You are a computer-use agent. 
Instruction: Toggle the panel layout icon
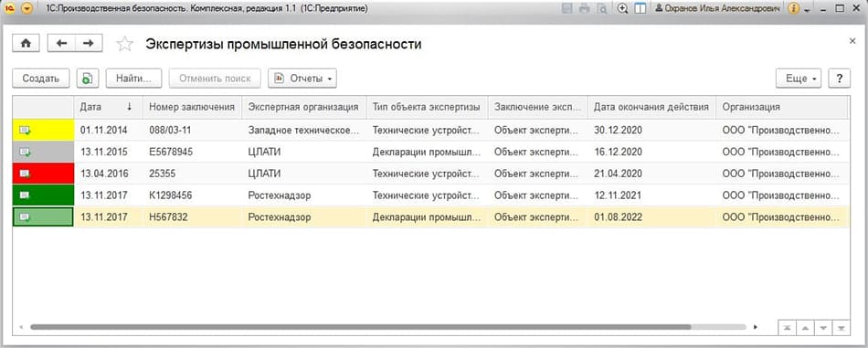(640, 9)
